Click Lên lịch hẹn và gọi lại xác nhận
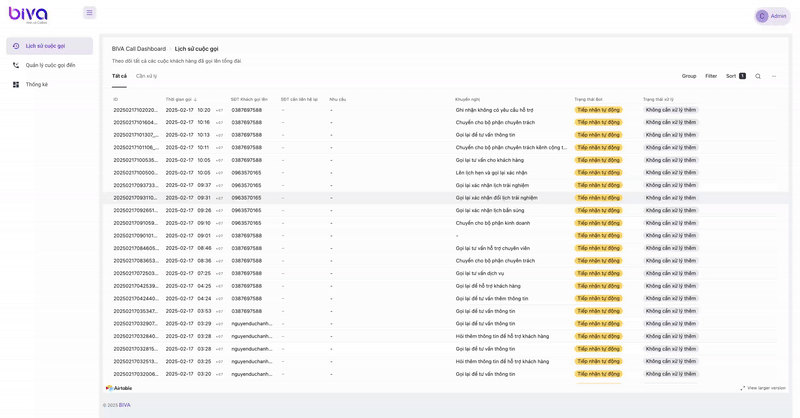 [491, 173]
